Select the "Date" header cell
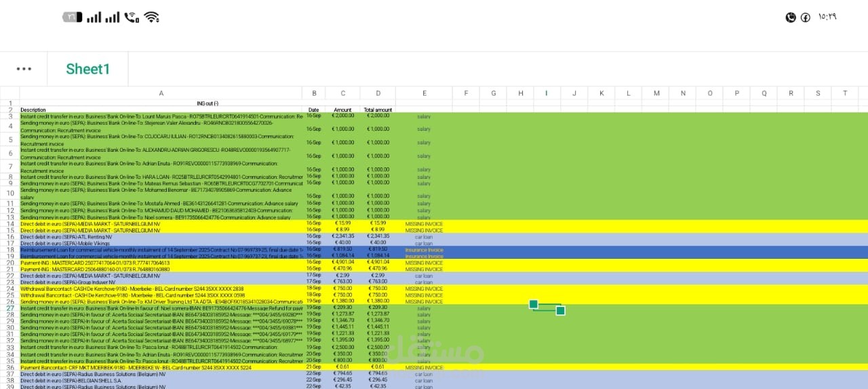Viewport: 868px width, 389px height. [313, 110]
